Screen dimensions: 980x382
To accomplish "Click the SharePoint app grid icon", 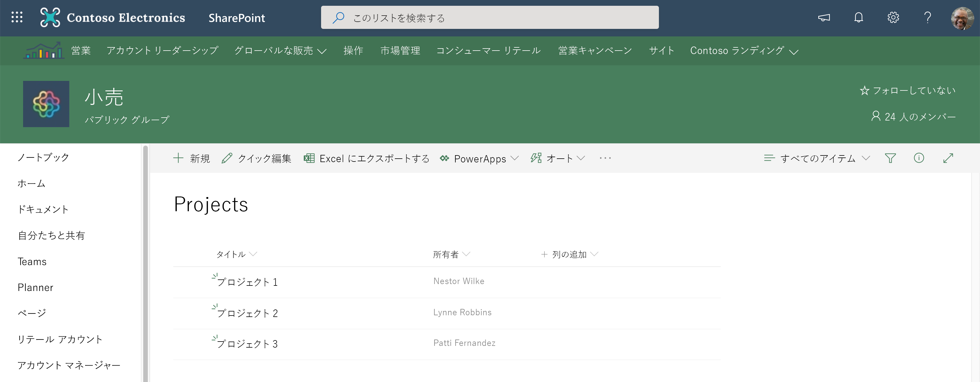I will coord(17,18).
